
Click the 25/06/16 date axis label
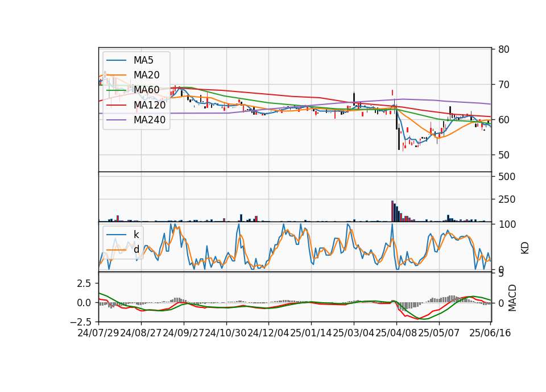click(x=490, y=333)
